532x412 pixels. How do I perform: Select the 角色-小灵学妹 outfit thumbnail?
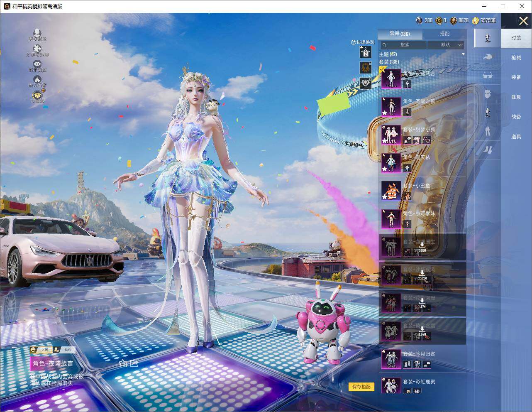click(x=391, y=219)
